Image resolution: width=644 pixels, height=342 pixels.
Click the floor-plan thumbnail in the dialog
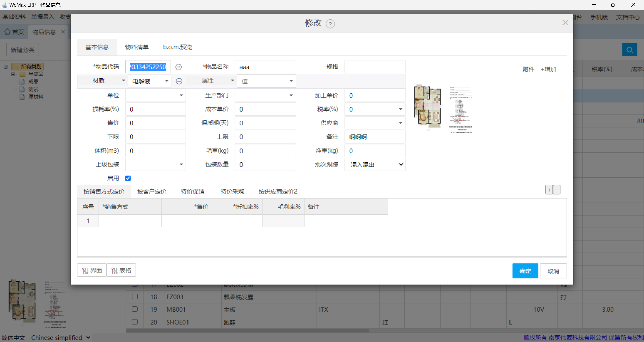[427, 107]
